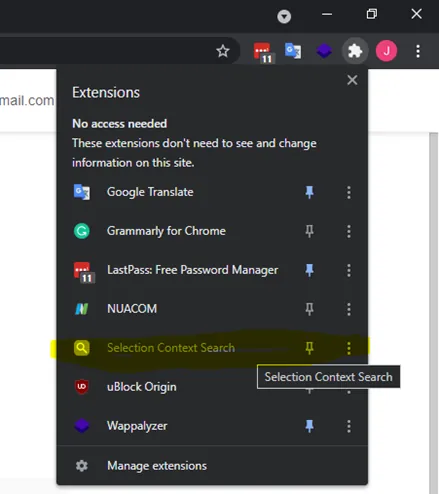439x494 pixels.
Task: Pin NUACOM to toolbar
Action: coord(309,309)
